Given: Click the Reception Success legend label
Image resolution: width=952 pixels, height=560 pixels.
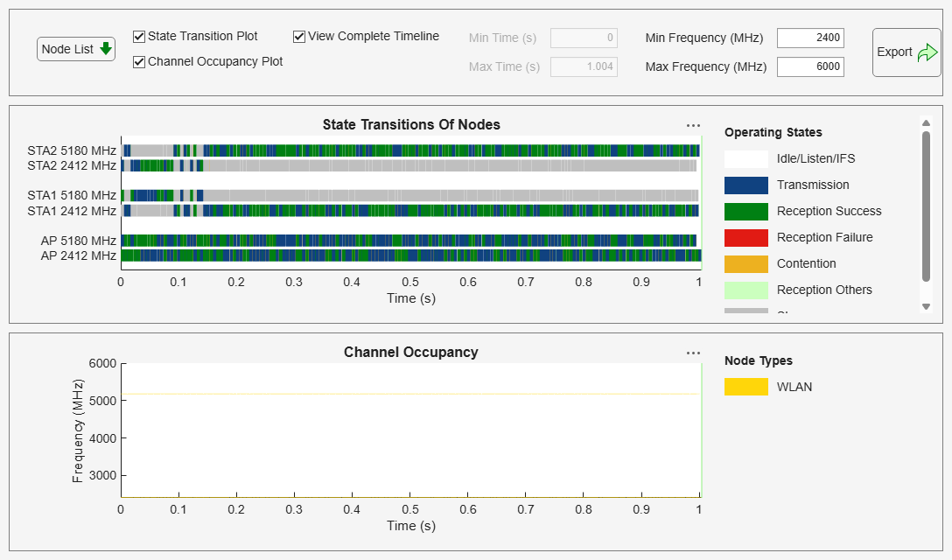Looking at the screenshot, I should tap(829, 212).
